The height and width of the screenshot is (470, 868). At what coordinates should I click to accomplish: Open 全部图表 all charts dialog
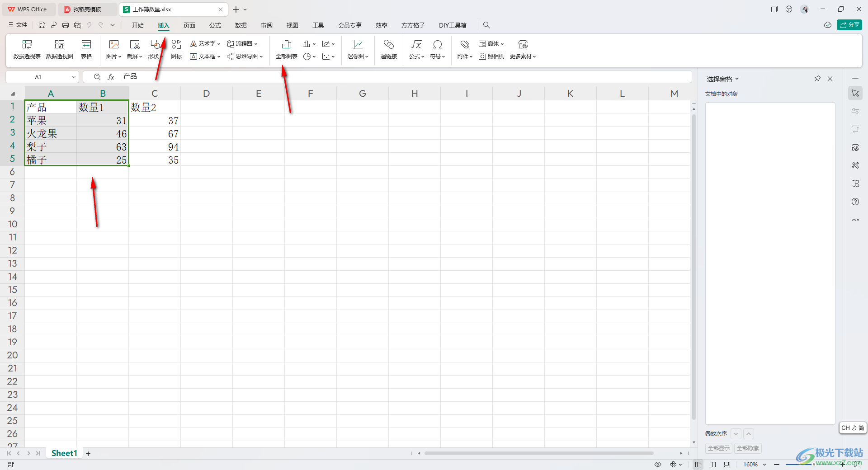[x=287, y=49]
